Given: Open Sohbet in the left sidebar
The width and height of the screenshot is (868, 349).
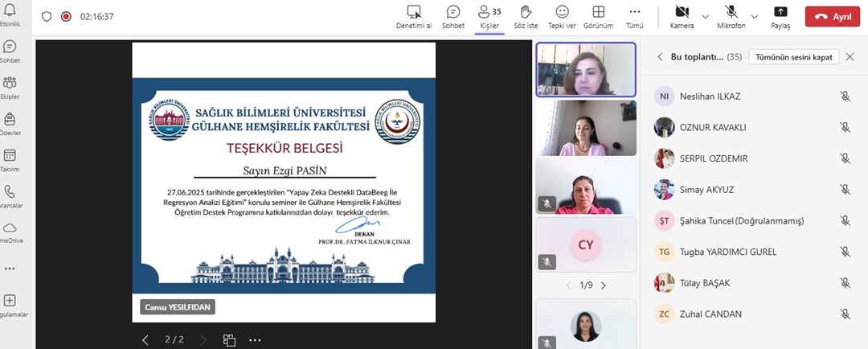Looking at the screenshot, I should tap(10, 51).
